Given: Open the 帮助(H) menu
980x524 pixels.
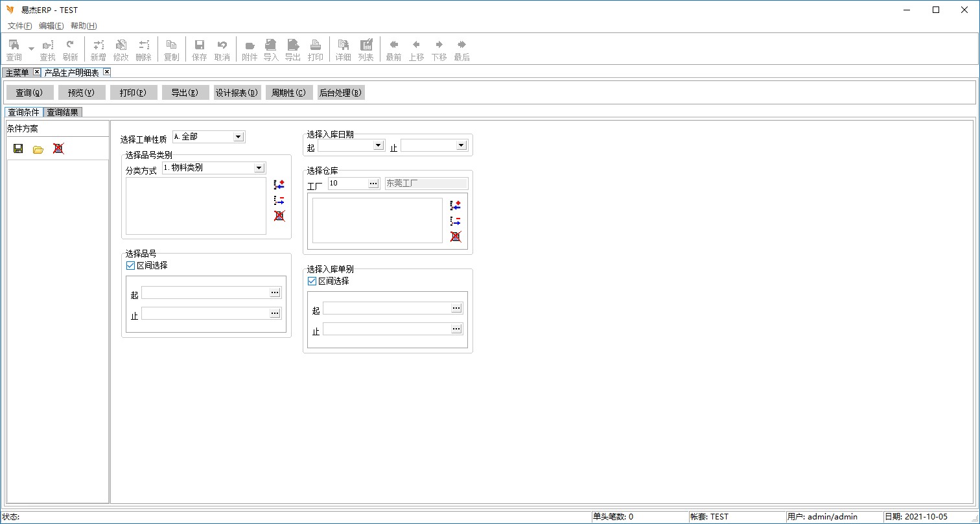Looking at the screenshot, I should click(x=84, y=26).
